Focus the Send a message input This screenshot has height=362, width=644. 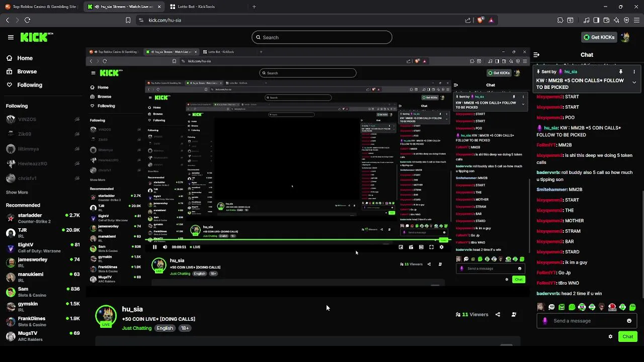pos(586,321)
